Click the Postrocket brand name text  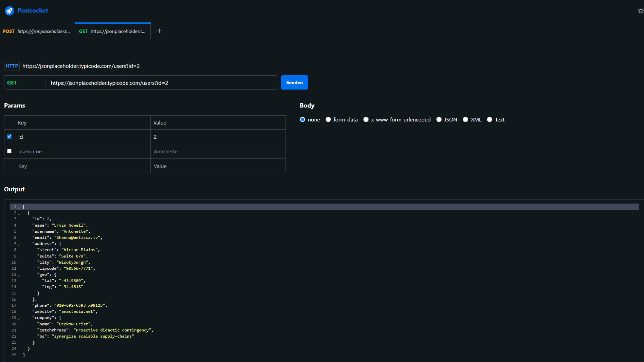coord(33,11)
